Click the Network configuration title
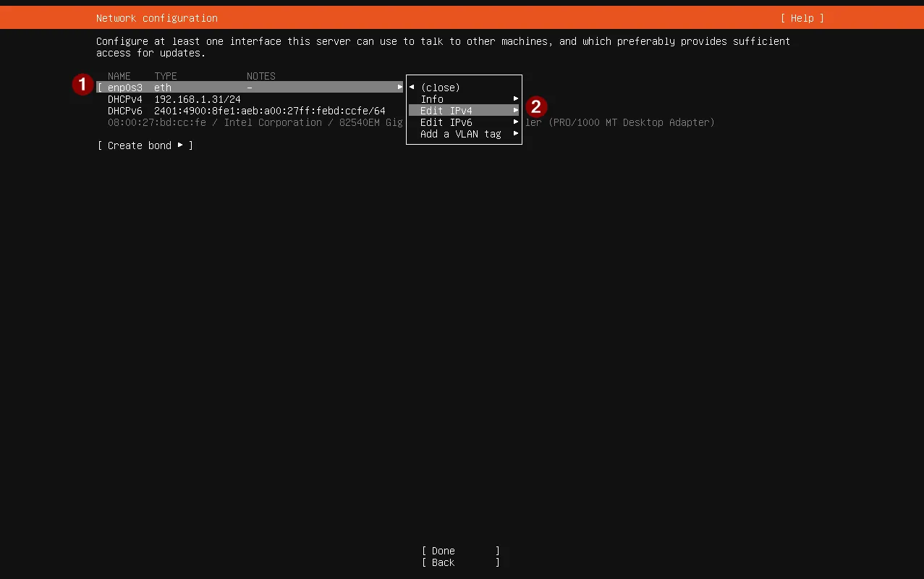 (x=157, y=18)
